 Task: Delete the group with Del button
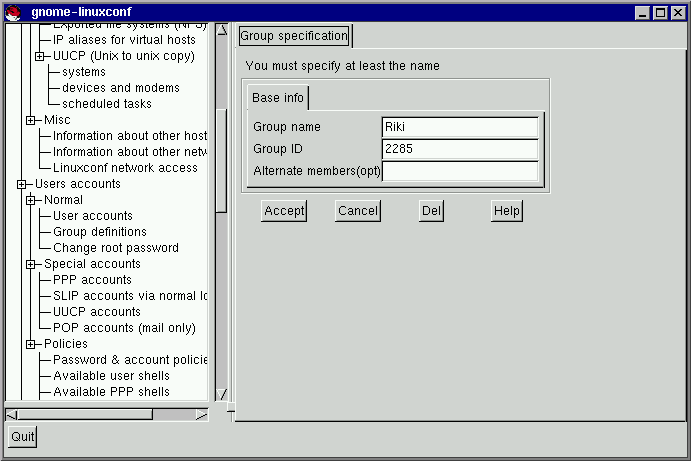[x=431, y=211]
